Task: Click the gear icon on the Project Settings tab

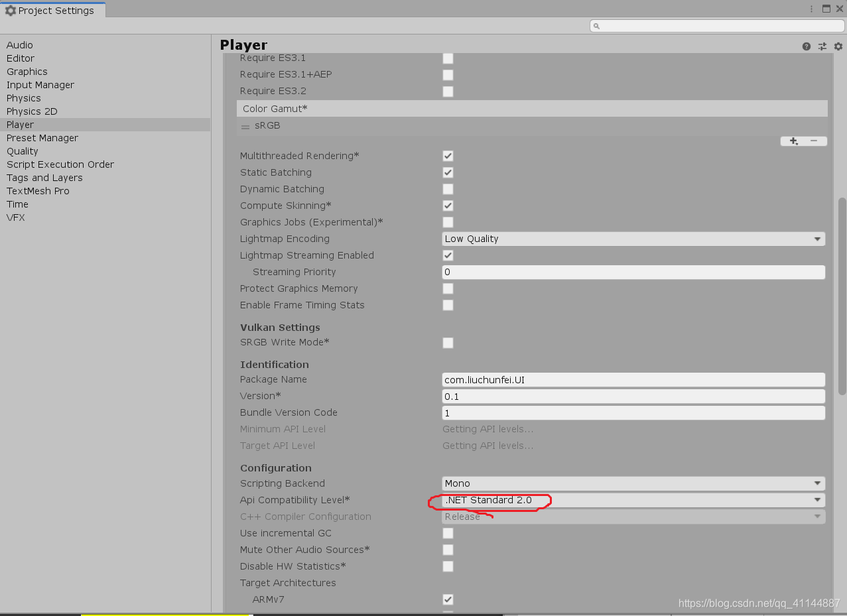Action: [9, 10]
